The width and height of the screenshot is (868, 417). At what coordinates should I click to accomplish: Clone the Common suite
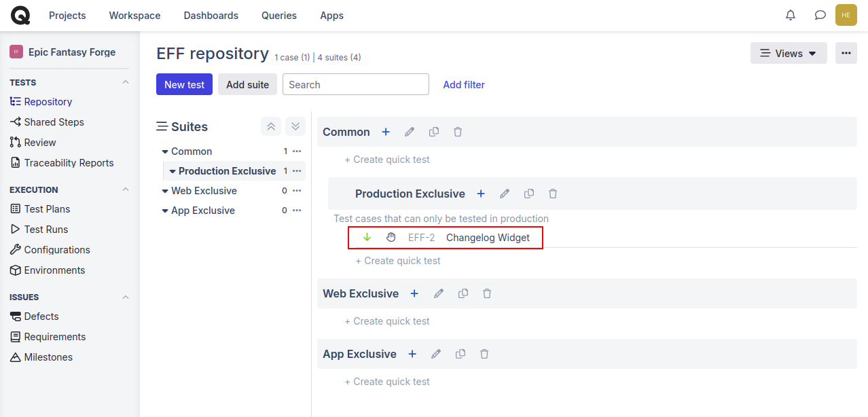(x=434, y=132)
